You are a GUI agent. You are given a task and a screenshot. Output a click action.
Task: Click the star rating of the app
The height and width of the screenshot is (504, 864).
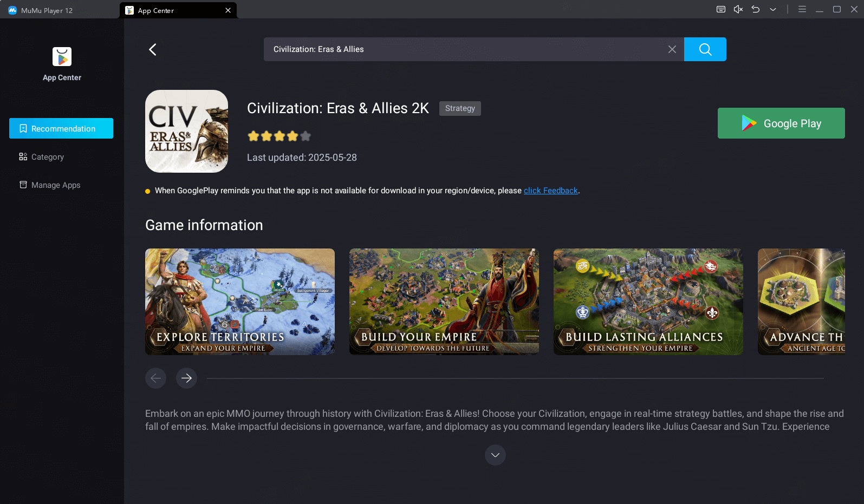(280, 136)
